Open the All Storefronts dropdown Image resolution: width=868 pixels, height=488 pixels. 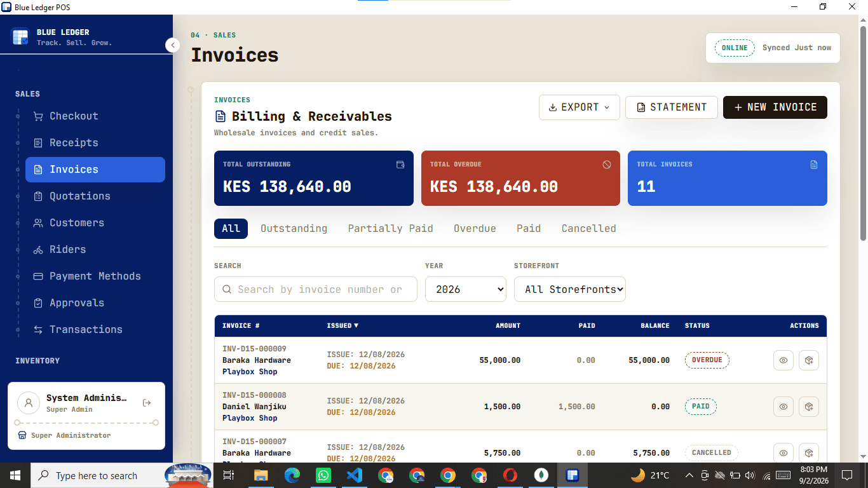[570, 289]
